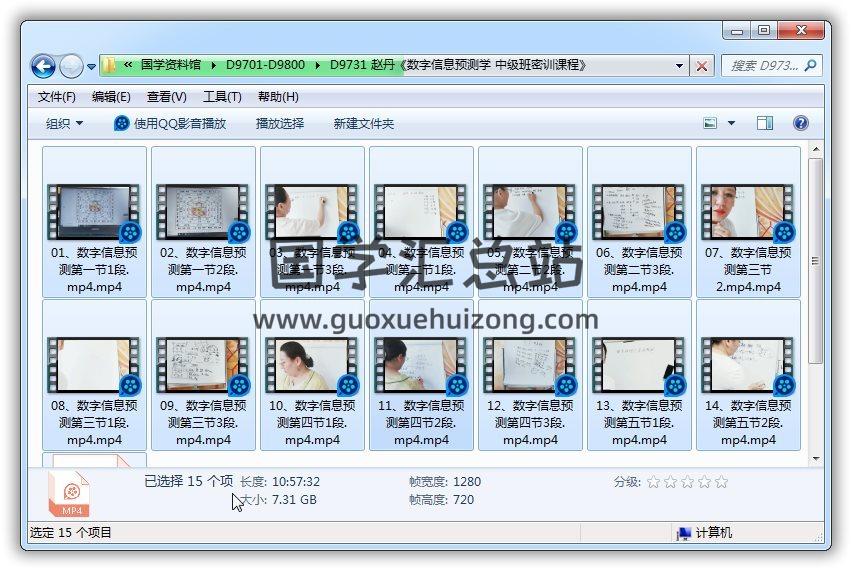
Task: Click the change view icon
Action: [711, 123]
